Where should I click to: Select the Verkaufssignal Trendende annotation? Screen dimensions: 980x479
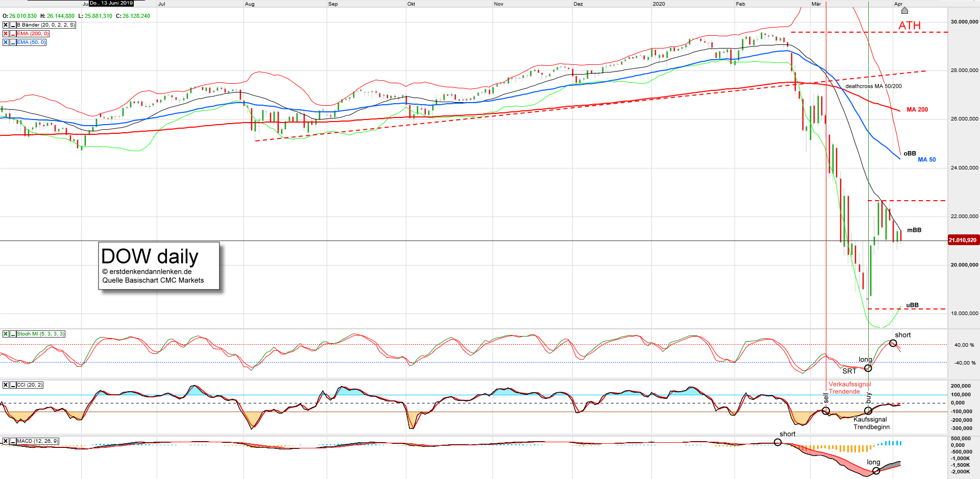[x=850, y=388]
